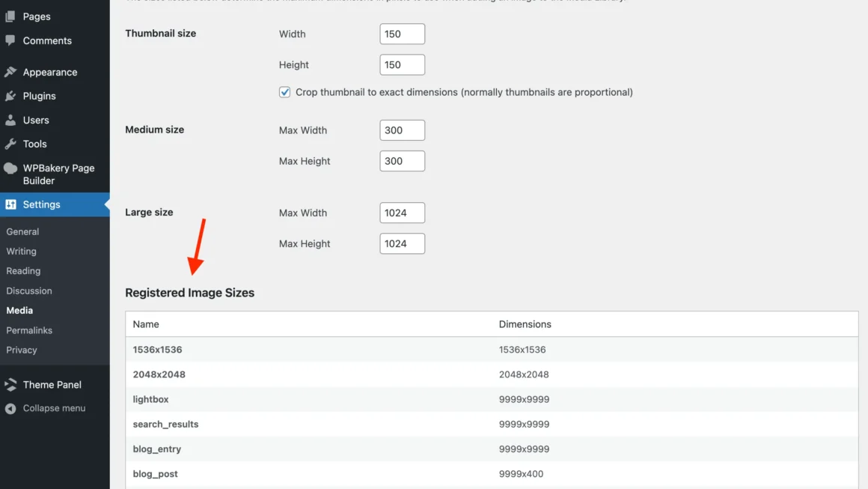The image size is (868, 489).
Task: Click search_results row's 9999x9999 dimensions
Action: 524,424
